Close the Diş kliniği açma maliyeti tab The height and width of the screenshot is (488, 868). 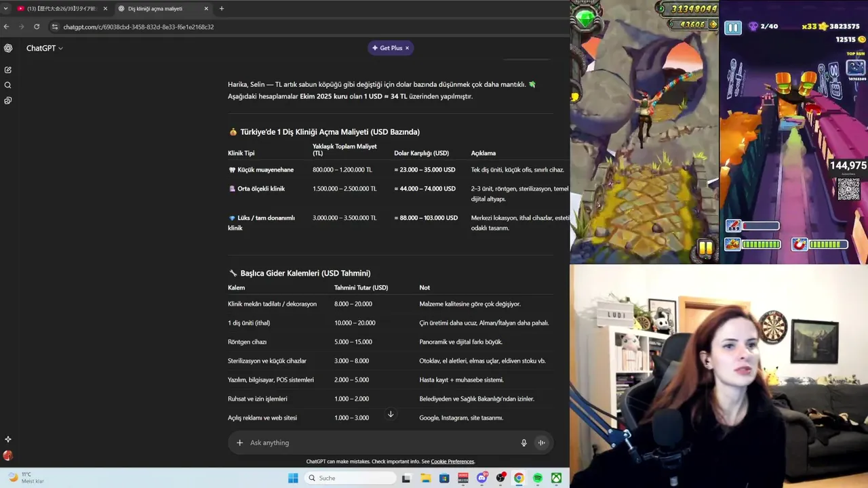(206, 8)
